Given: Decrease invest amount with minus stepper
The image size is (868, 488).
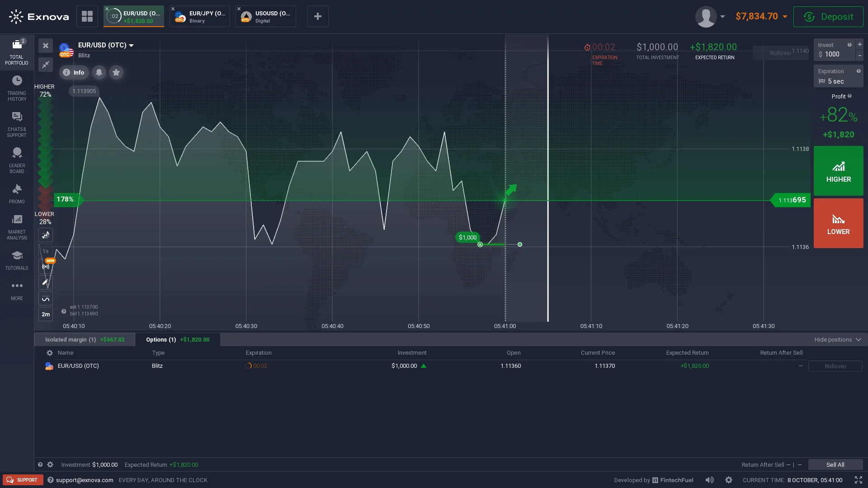Looking at the screenshot, I should pyautogui.click(x=860, y=55).
